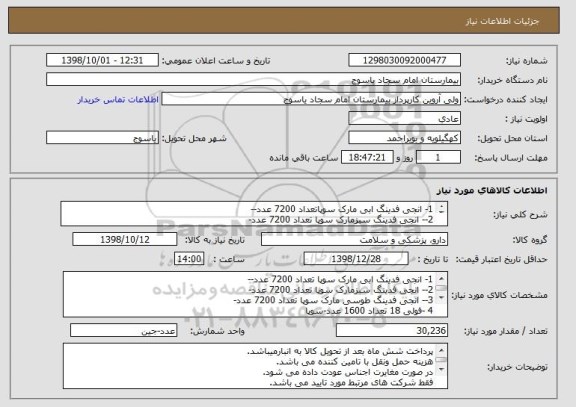The image size is (576, 407).
Task: Click the buyer notes text area
Action: click(x=255, y=366)
